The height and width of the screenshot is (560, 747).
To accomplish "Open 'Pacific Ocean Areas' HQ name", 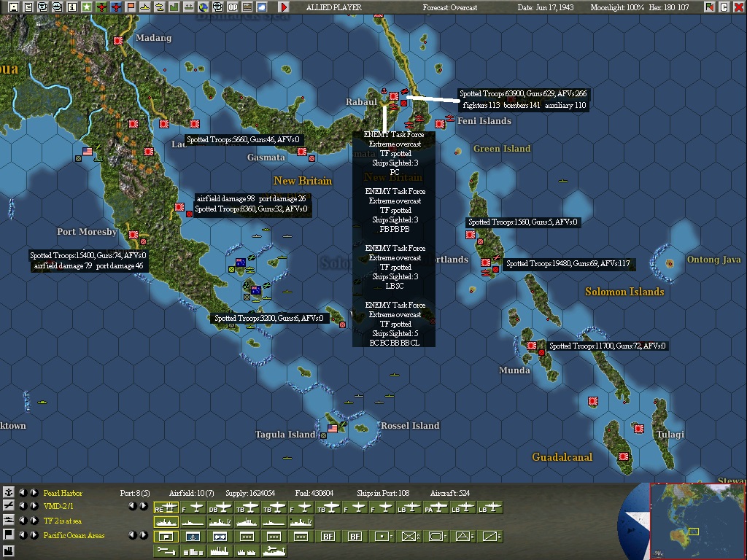I will [74, 536].
